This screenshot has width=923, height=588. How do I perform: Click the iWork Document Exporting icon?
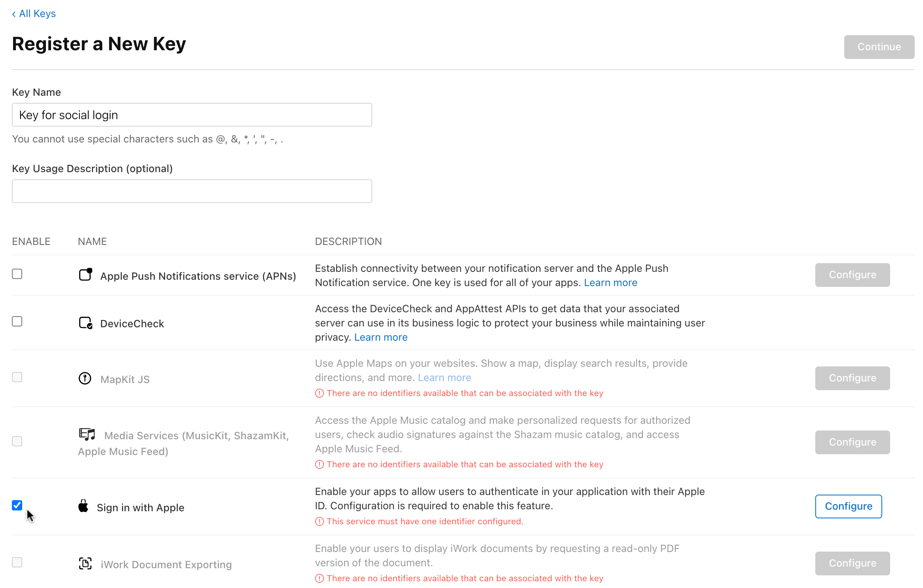85,563
